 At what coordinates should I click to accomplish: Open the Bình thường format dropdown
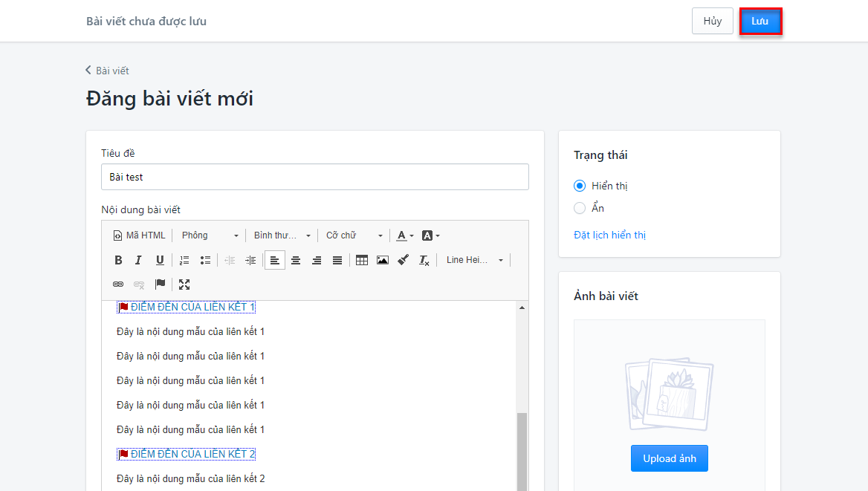(x=282, y=235)
